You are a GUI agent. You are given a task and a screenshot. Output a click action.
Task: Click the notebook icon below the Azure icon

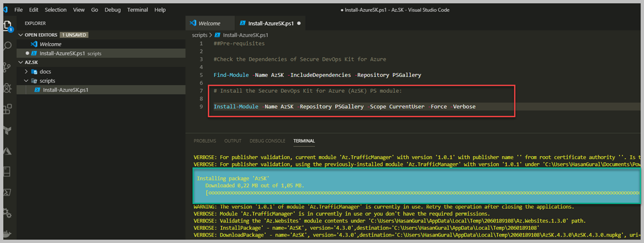click(7, 172)
